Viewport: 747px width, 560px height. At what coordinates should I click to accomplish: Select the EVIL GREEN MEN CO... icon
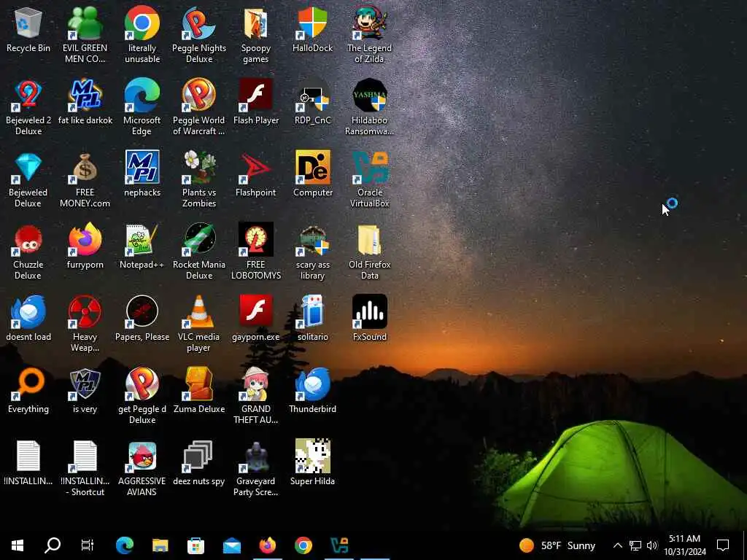tap(85, 35)
